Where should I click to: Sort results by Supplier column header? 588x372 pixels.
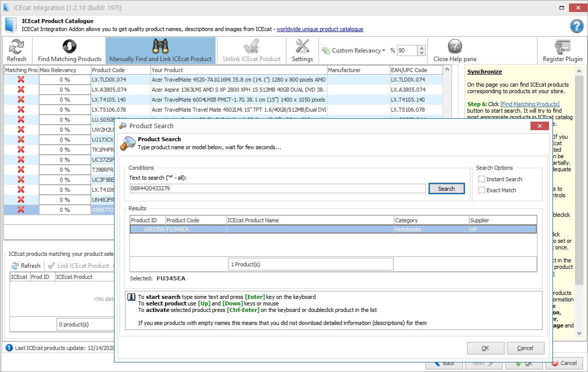502,220
